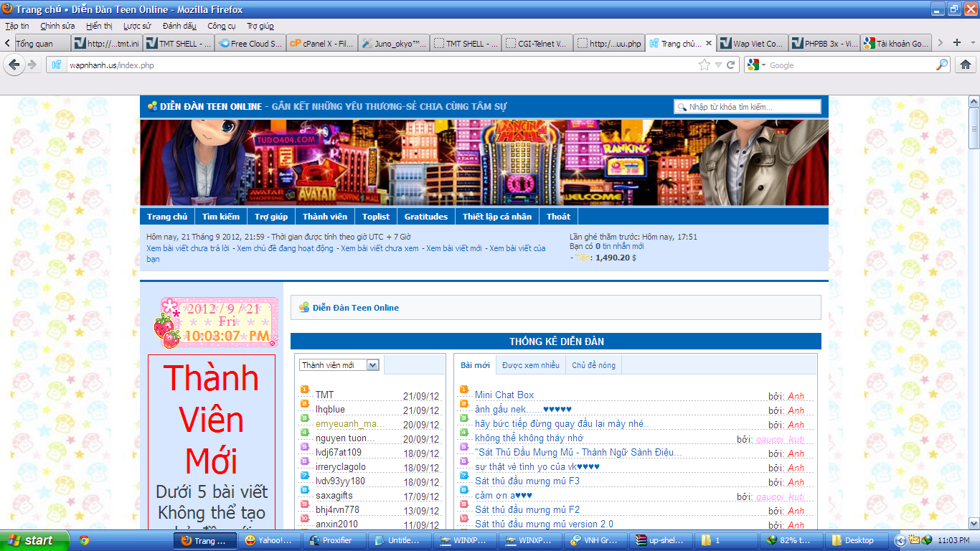Open Tìm kiếm in forum navigation
This screenshot has width=980, height=551.
pos(221,217)
